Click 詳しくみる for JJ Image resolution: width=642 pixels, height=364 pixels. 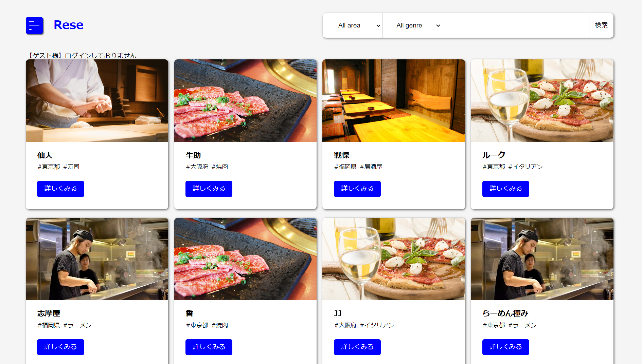point(357,347)
